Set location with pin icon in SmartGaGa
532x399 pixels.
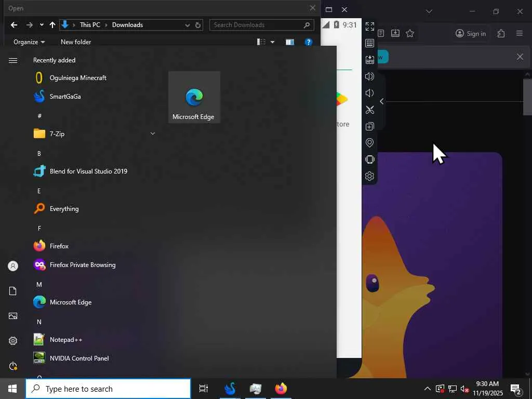coord(369,143)
